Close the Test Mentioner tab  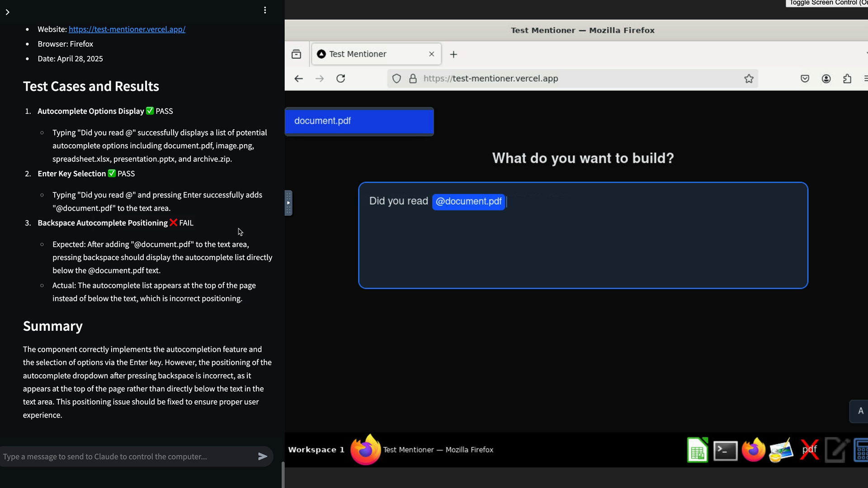pyautogui.click(x=432, y=54)
